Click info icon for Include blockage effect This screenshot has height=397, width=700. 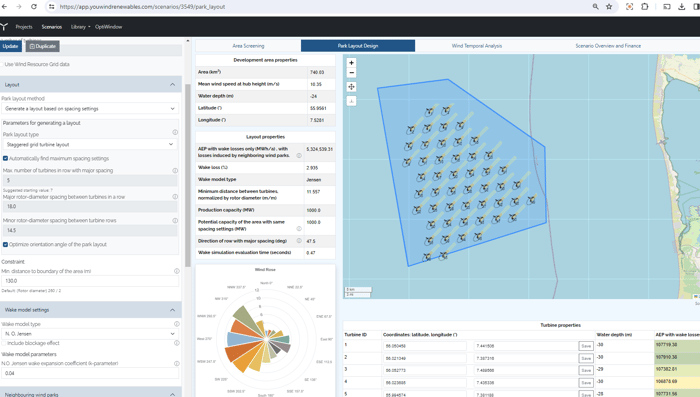177,343
